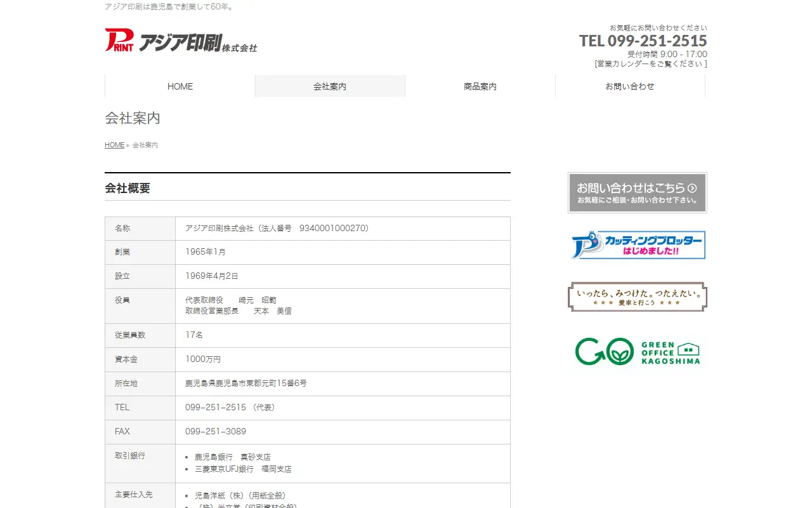Go to the 商品案内 menu item
Screen dimensions: 812x508
pyautogui.click(x=480, y=86)
